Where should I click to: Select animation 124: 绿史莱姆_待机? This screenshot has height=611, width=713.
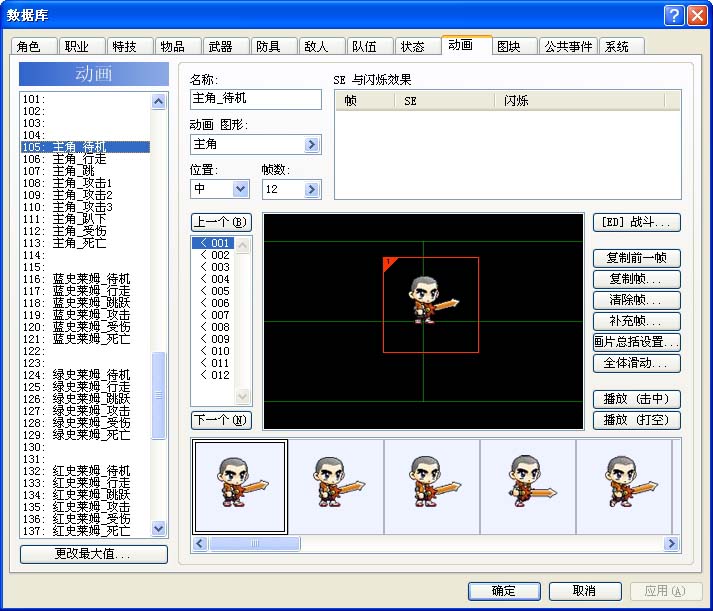[x=85, y=375]
